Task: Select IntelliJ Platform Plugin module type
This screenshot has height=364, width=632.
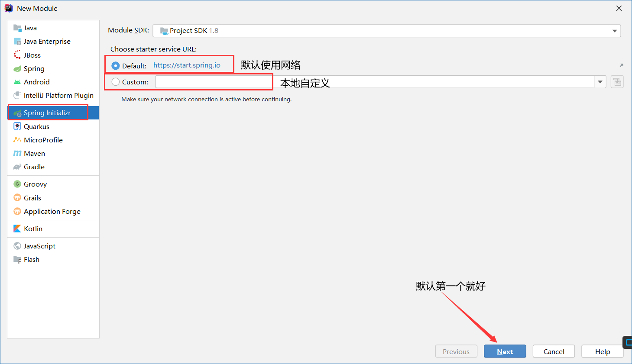Action: (x=53, y=95)
